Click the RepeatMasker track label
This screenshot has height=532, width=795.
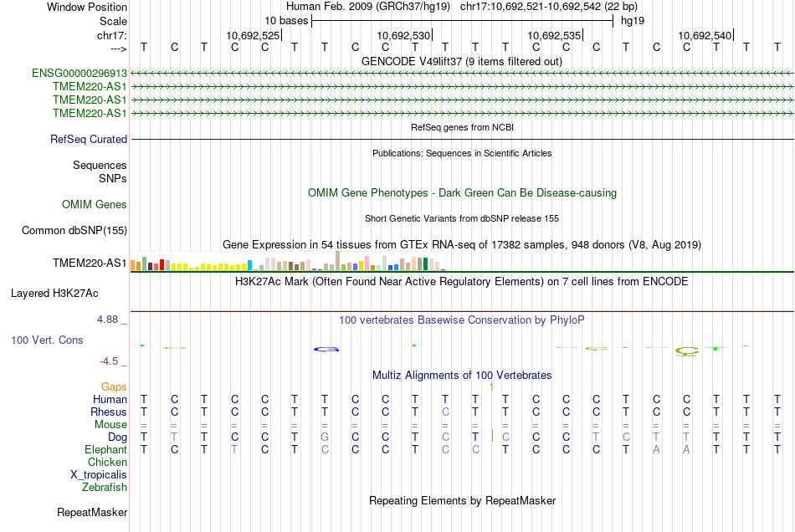[x=92, y=512]
